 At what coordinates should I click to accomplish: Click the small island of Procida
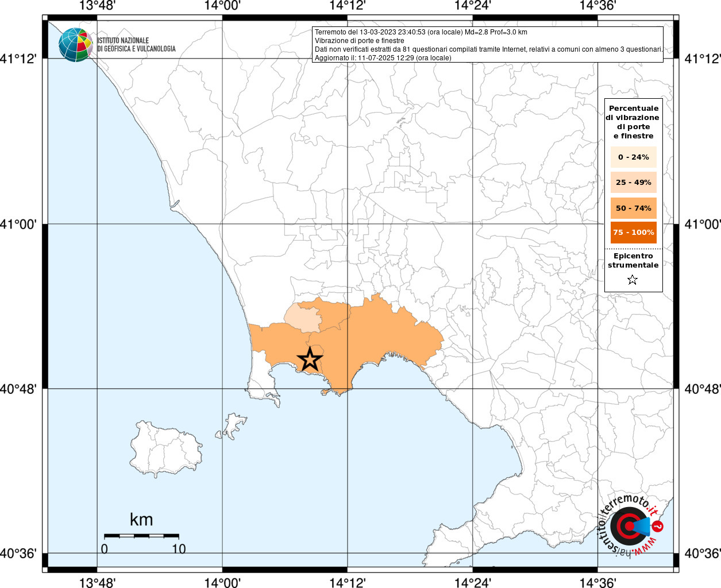pos(233,426)
